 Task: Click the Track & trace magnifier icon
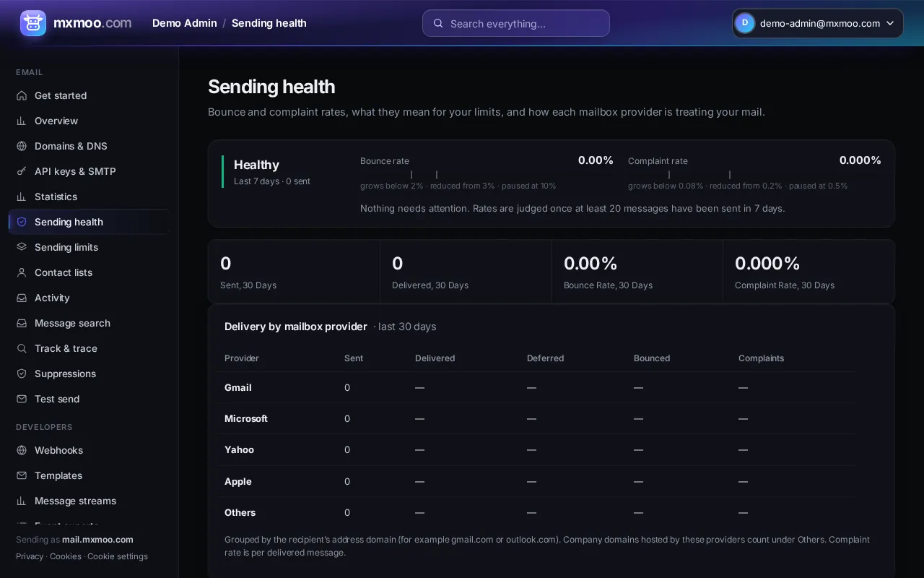point(22,348)
